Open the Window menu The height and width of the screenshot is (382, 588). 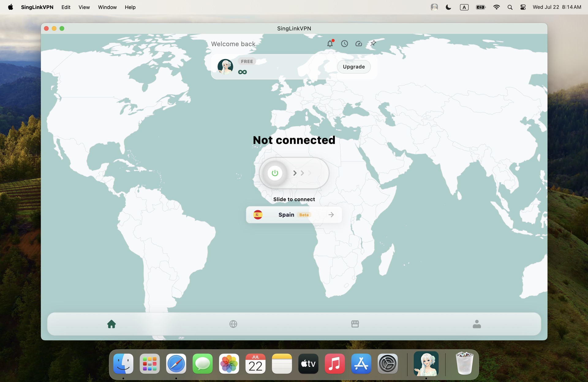tap(107, 7)
